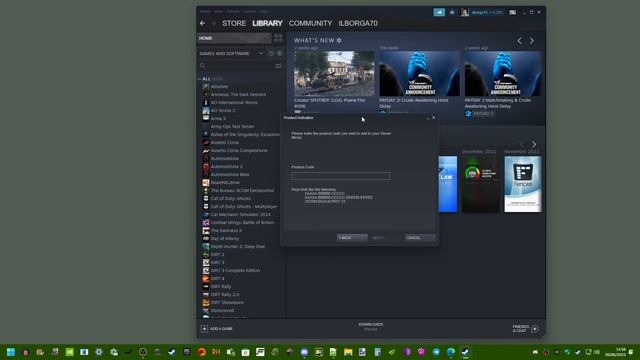
Task: Open Friends & Chat
Action: [525, 329]
